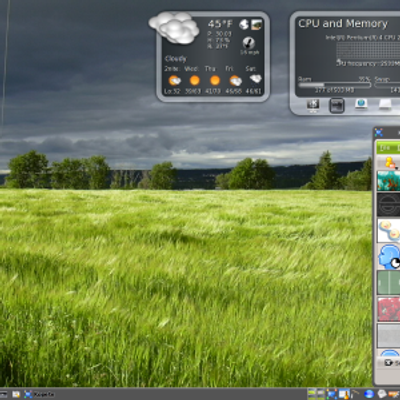Select the smiley faces contact avatar
400x400 pixels.
389,230
